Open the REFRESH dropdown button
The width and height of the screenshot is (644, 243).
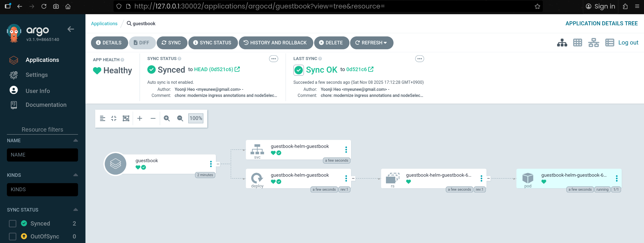tap(371, 43)
